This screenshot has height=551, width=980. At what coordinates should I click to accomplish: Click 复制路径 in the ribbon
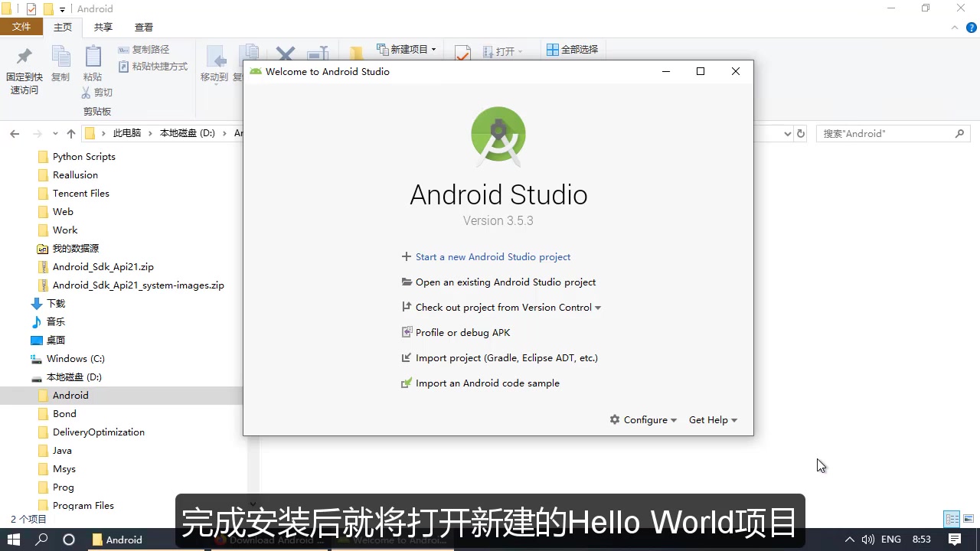coord(145,50)
